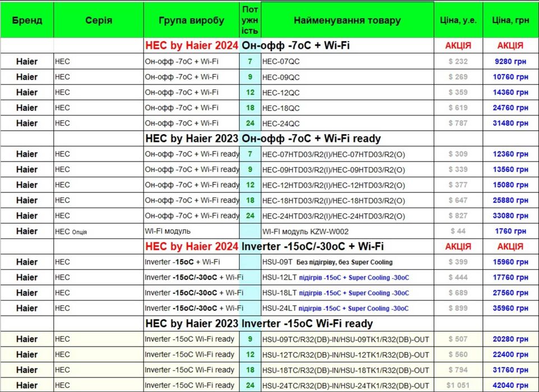Select cell 'HEC-18QC'
Image resolution: width=539 pixels, height=392 pixels.
coord(347,108)
